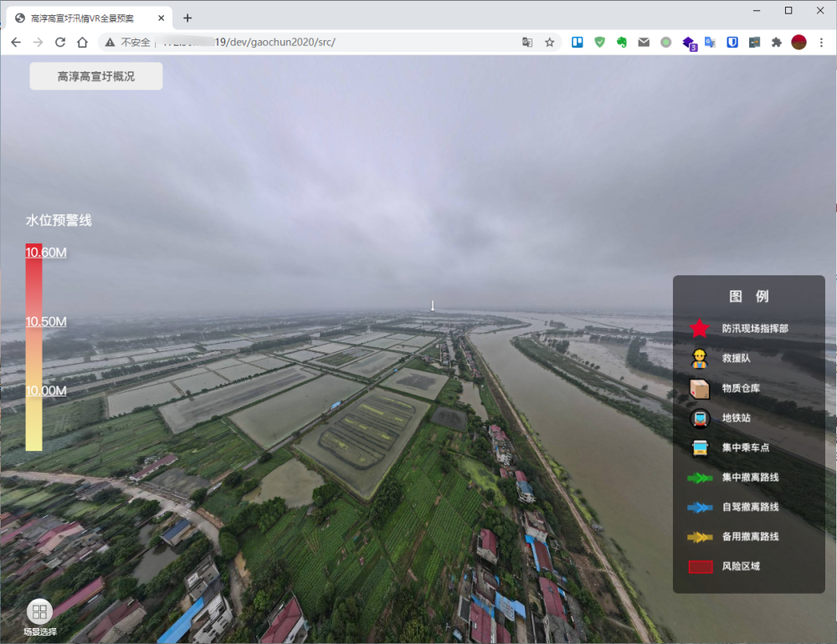The width and height of the screenshot is (837, 644).
Task: Click the 救援队 worker legend icon
Action: (699, 358)
